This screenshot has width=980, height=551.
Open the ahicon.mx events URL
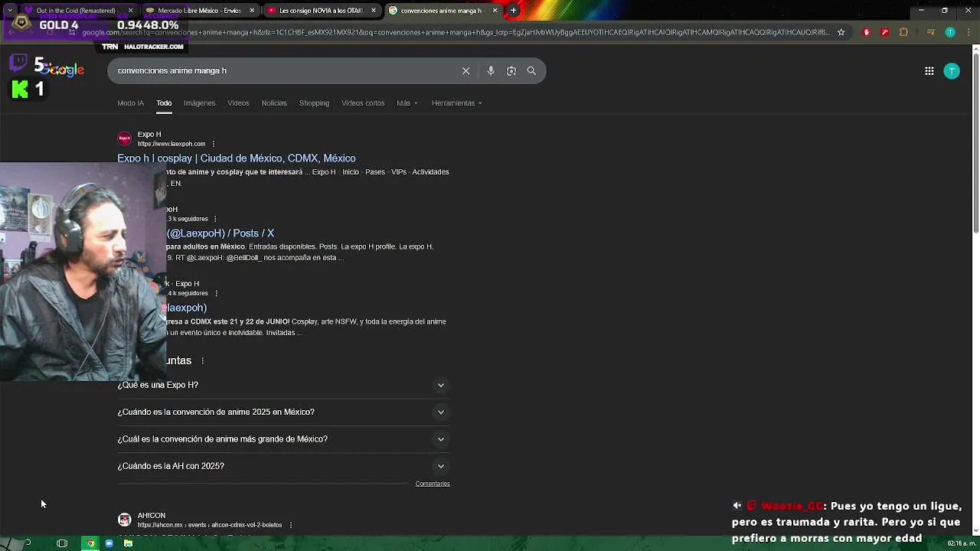210,525
